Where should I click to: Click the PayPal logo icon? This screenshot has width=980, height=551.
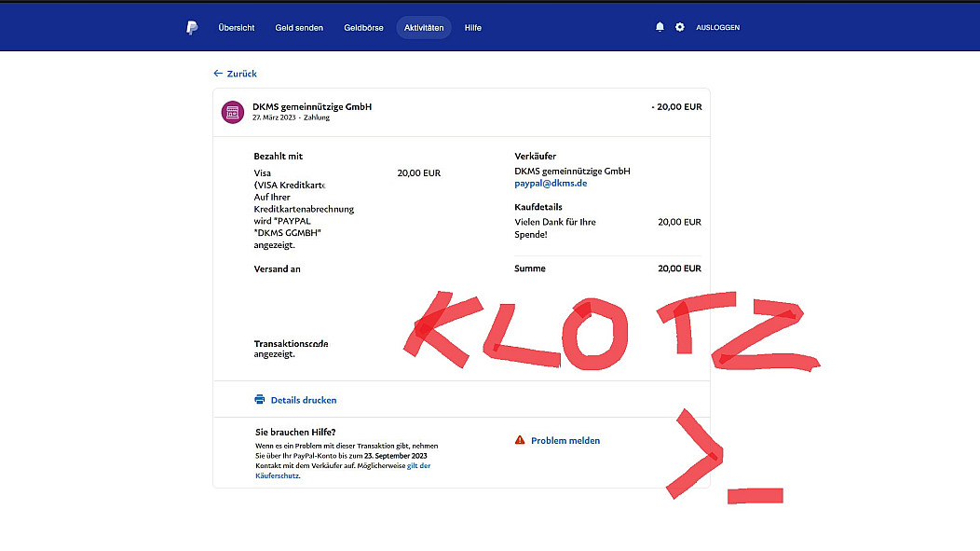[x=192, y=28]
